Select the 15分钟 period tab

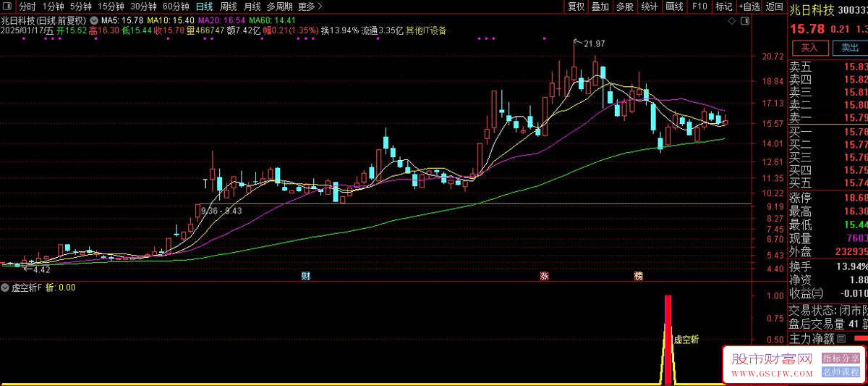[x=111, y=7]
